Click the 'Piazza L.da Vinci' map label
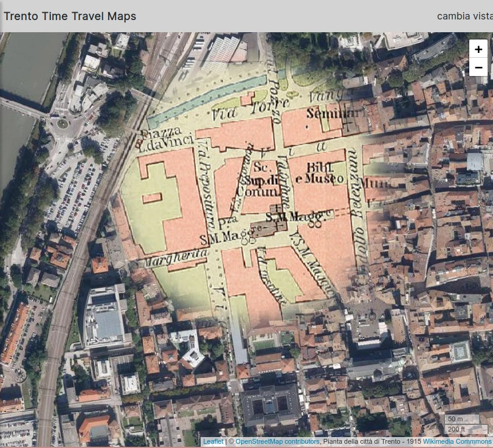493x448 pixels. pos(165,139)
